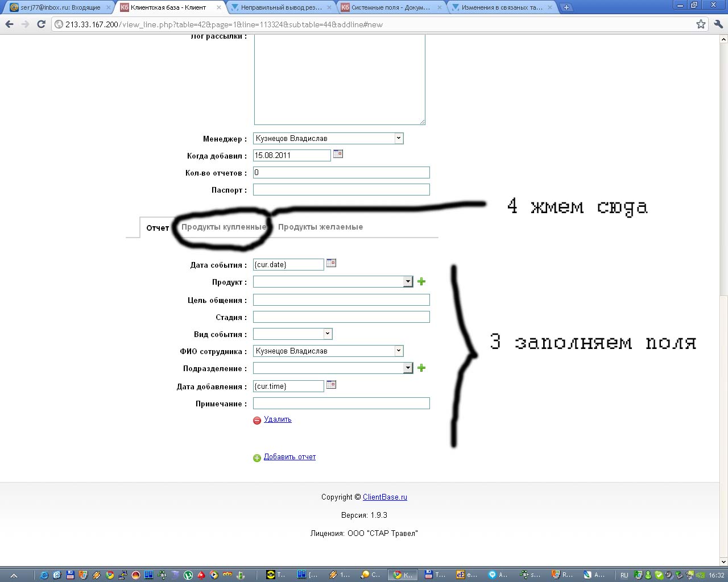This screenshot has height=582, width=728.
Task: Bookmark page with the star icon
Action: tap(701, 24)
